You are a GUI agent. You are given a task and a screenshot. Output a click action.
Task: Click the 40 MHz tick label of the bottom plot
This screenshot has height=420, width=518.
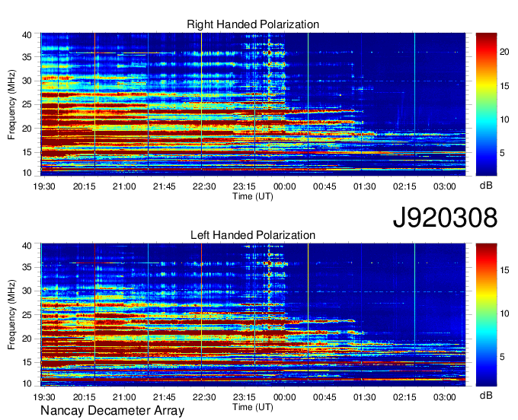pyautogui.click(x=27, y=246)
